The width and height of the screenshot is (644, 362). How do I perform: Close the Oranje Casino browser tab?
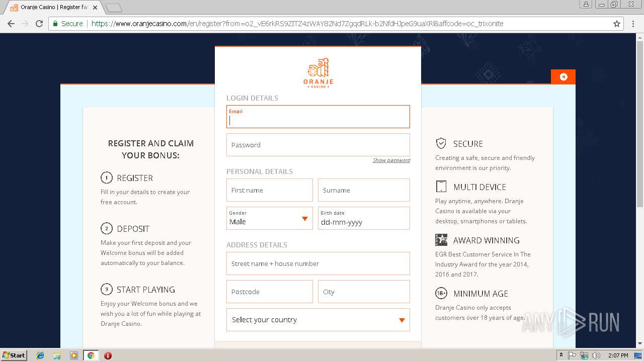pyautogui.click(x=95, y=8)
